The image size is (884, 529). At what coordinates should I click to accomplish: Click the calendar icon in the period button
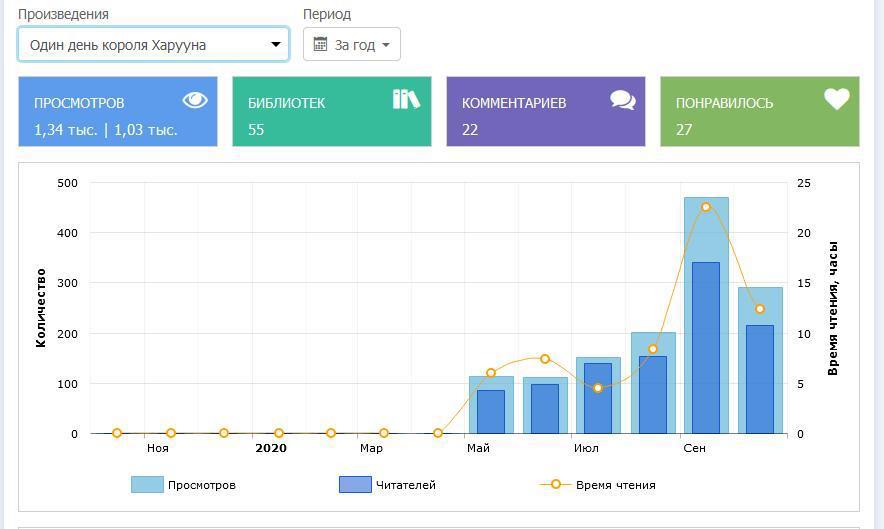pyautogui.click(x=320, y=44)
